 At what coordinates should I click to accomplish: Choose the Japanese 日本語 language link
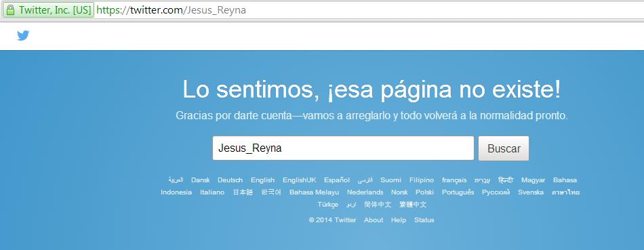[x=243, y=192]
